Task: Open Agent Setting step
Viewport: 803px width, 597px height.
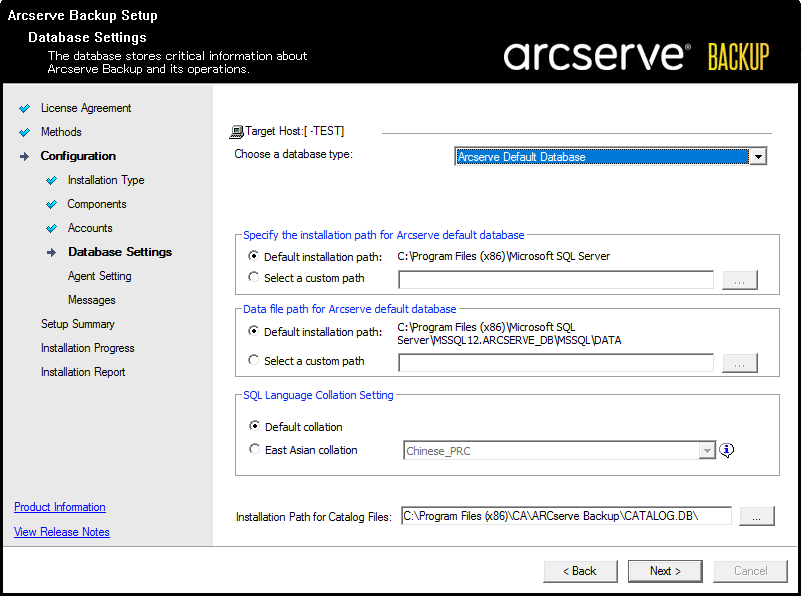Action: click(x=100, y=276)
